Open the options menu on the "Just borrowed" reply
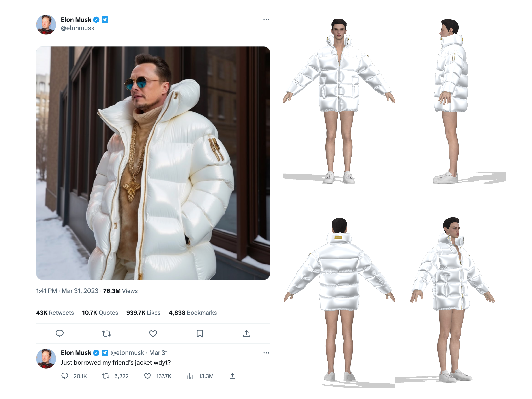This screenshot has width=532, height=399. pos(266,353)
